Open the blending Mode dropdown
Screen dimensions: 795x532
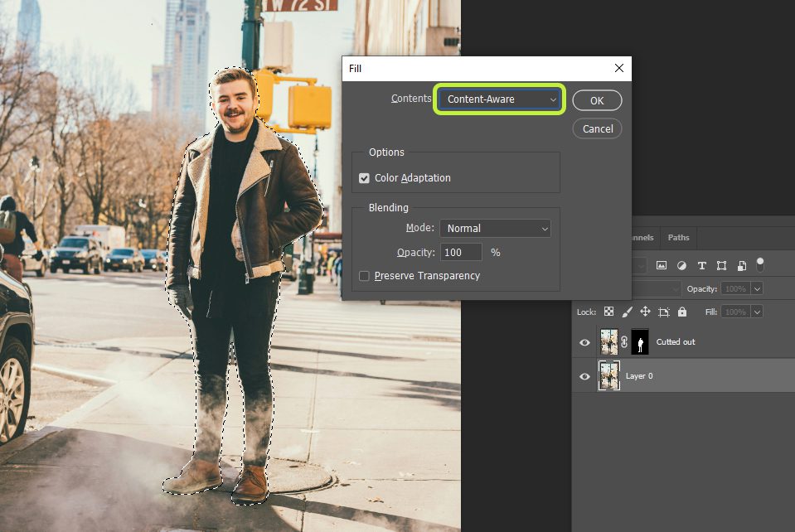coord(496,228)
